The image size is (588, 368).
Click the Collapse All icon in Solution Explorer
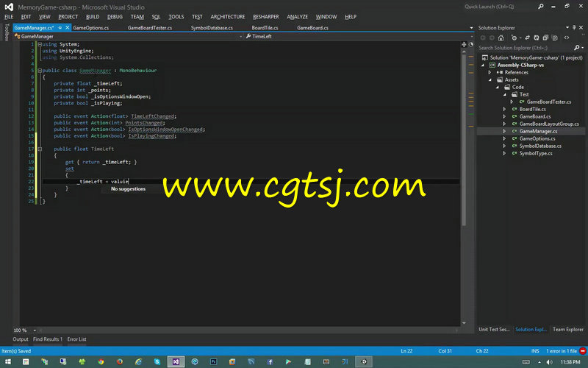545,38
